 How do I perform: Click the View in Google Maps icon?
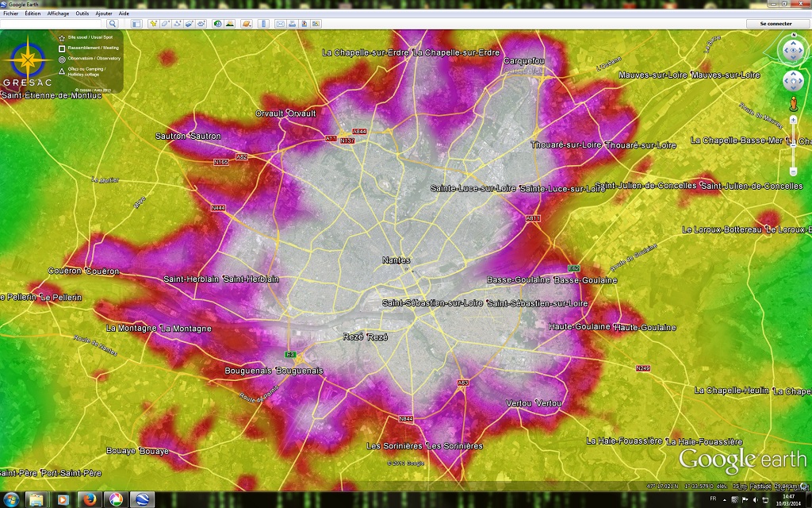(316, 23)
